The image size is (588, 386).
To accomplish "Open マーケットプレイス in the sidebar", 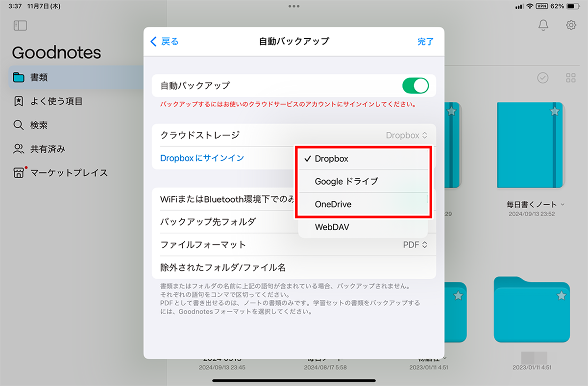I will [77, 173].
